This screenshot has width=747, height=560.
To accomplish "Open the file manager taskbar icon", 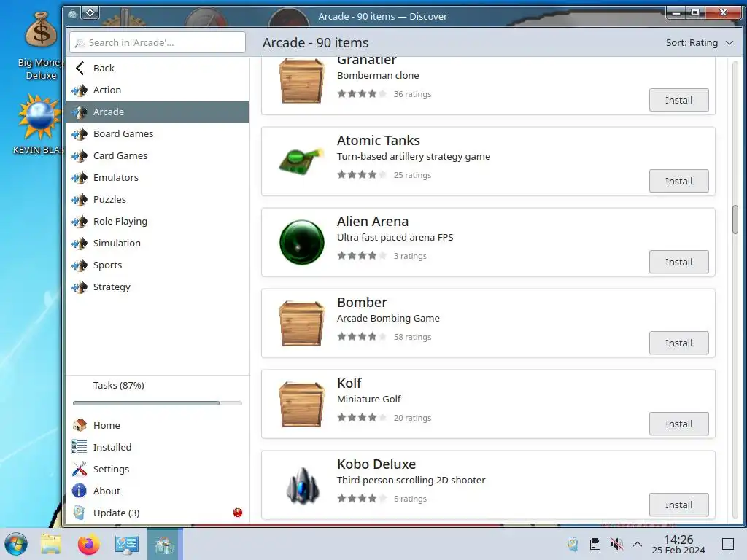I will tap(52, 544).
